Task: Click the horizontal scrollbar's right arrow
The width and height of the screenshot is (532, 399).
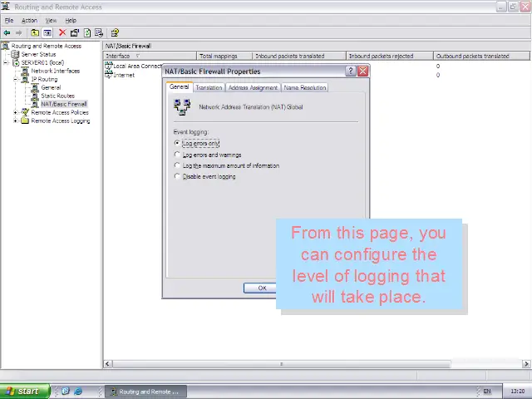Action: [526, 364]
